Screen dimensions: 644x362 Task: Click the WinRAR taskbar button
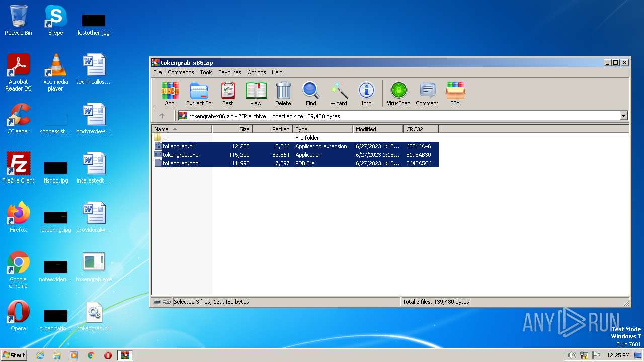click(x=125, y=355)
